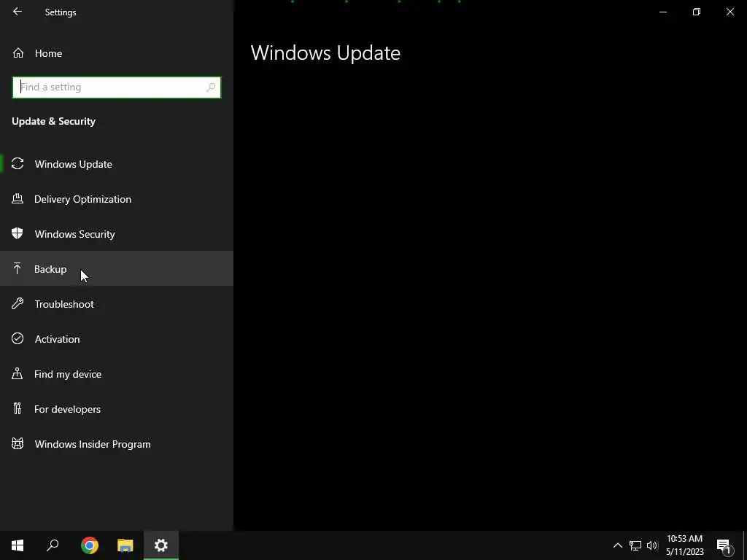Launch Google Chrome from taskbar
This screenshot has height=560, width=747.
coord(90,545)
